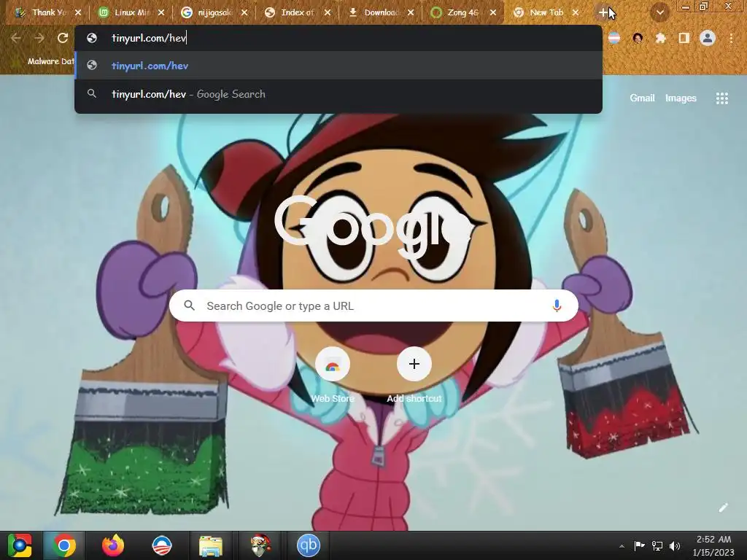This screenshot has height=560, width=747.
Task: Open the tab search dropdown
Action: pos(659,13)
